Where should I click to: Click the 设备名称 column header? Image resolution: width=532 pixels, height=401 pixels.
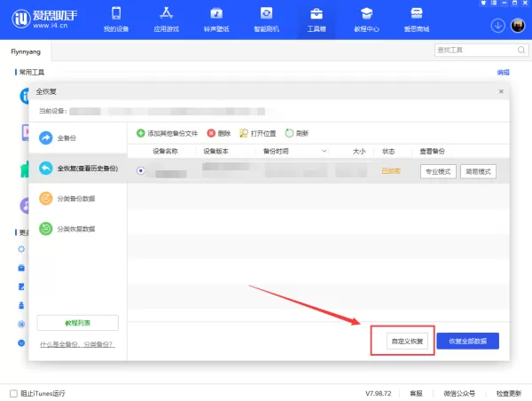[x=165, y=151]
